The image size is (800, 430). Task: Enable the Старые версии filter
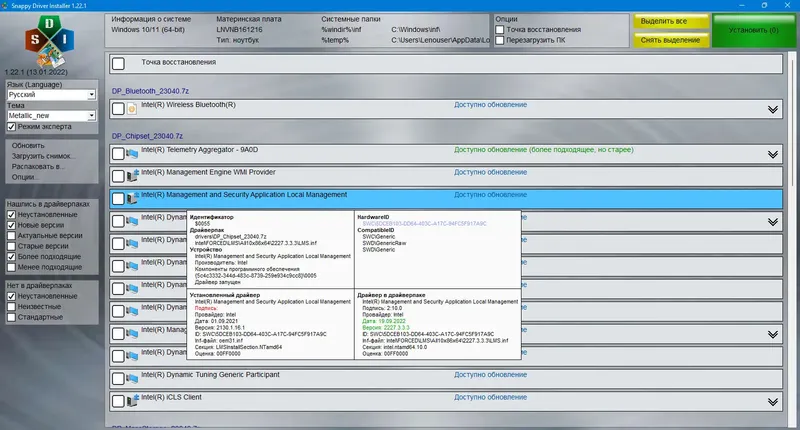click(11, 246)
